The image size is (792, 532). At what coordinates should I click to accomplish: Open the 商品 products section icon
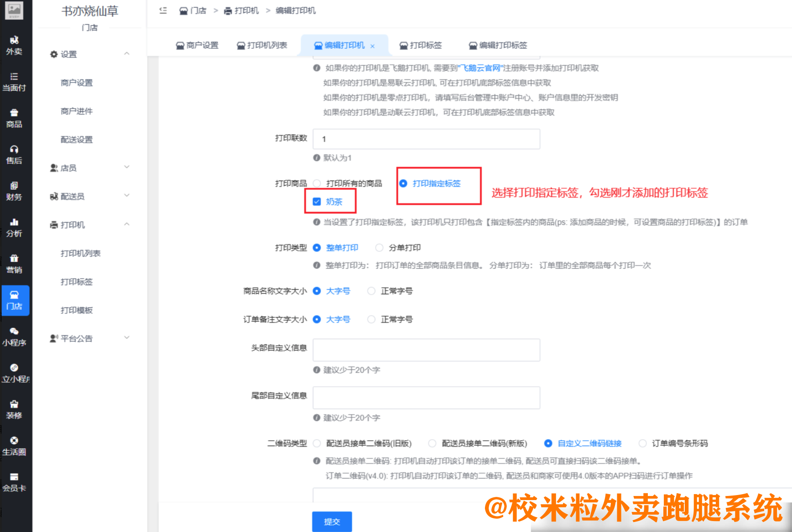click(x=15, y=116)
